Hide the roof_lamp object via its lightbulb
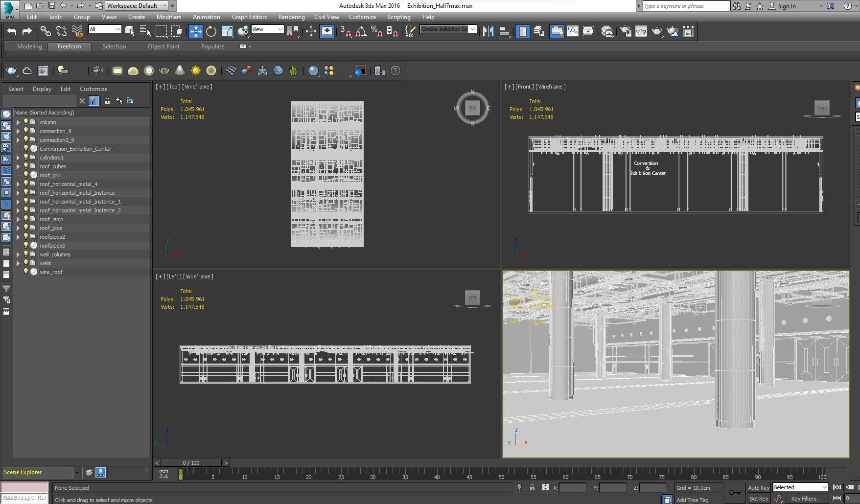 [26, 219]
